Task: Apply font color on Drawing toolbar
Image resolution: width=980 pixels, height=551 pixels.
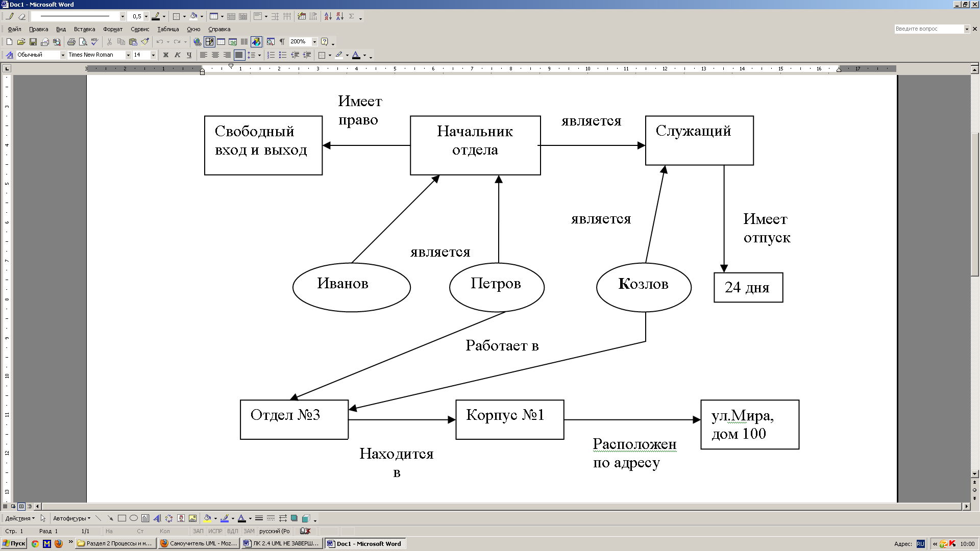Action: point(242,518)
